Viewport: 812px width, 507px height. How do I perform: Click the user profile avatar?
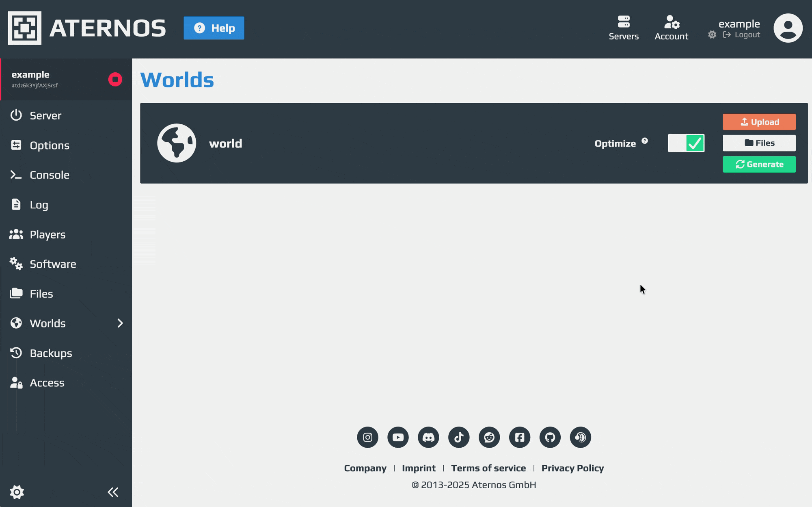point(788,28)
